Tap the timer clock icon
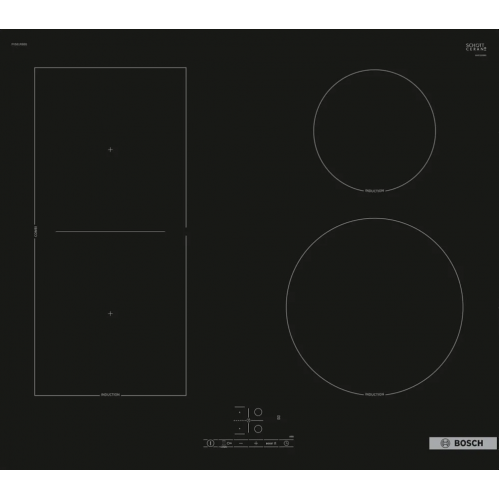Screen dimensions: 500x500 [x=286, y=443]
